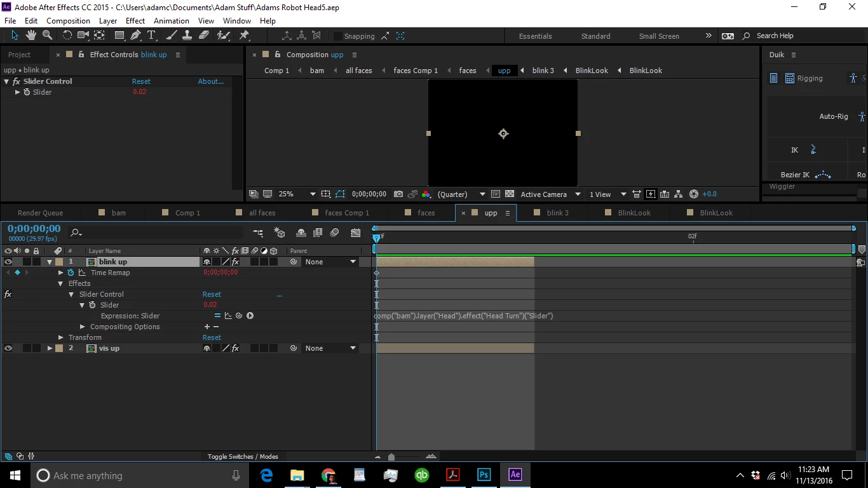Choose the Pen tool
The width and height of the screenshot is (868, 488).
pyautogui.click(x=135, y=36)
